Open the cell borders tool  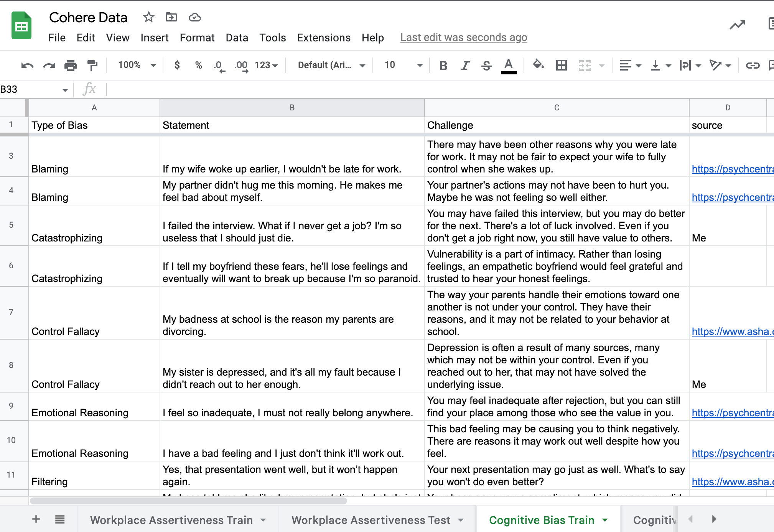pos(561,66)
